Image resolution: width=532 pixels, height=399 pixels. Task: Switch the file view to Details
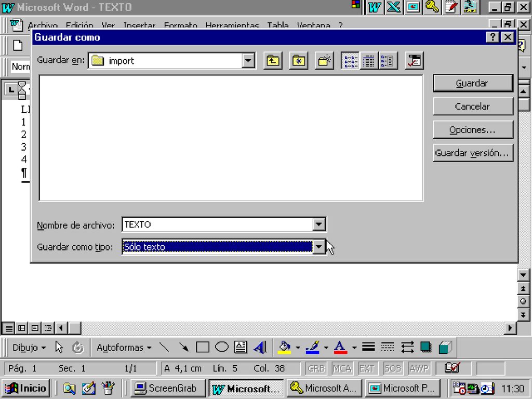pyautogui.click(x=369, y=61)
